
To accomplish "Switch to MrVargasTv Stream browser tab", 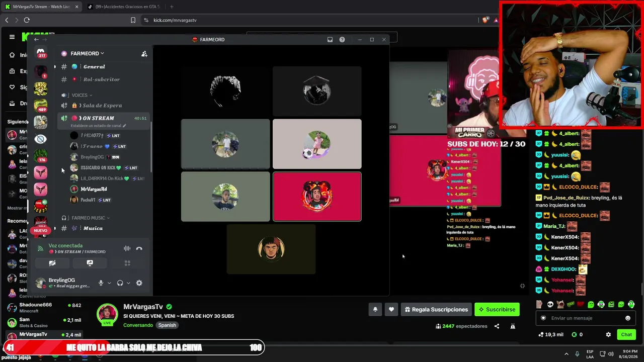I will pyautogui.click(x=41, y=7).
